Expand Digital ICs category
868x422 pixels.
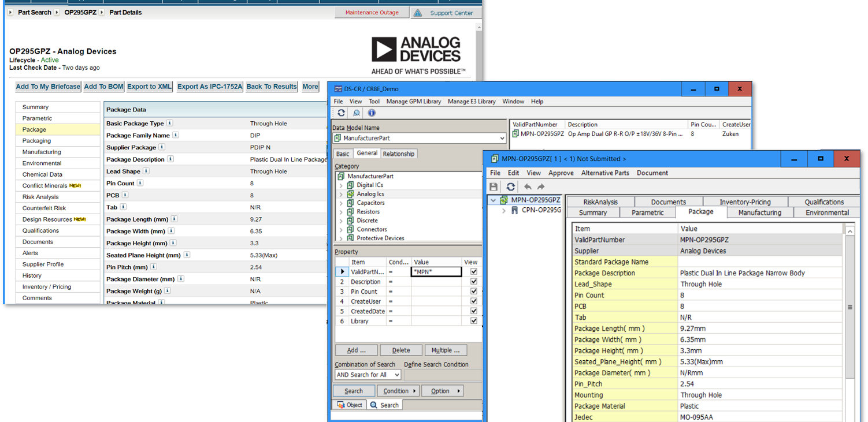click(x=341, y=185)
